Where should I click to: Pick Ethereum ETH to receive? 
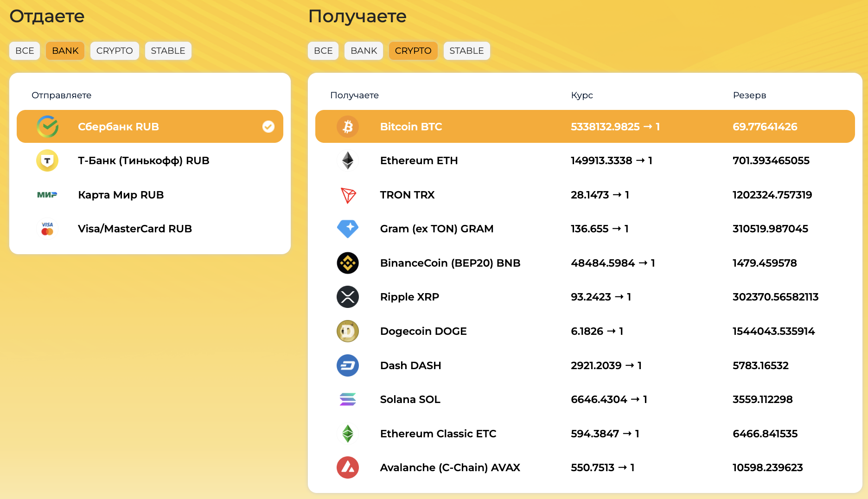pyautogui.click(x=585, y=160)
